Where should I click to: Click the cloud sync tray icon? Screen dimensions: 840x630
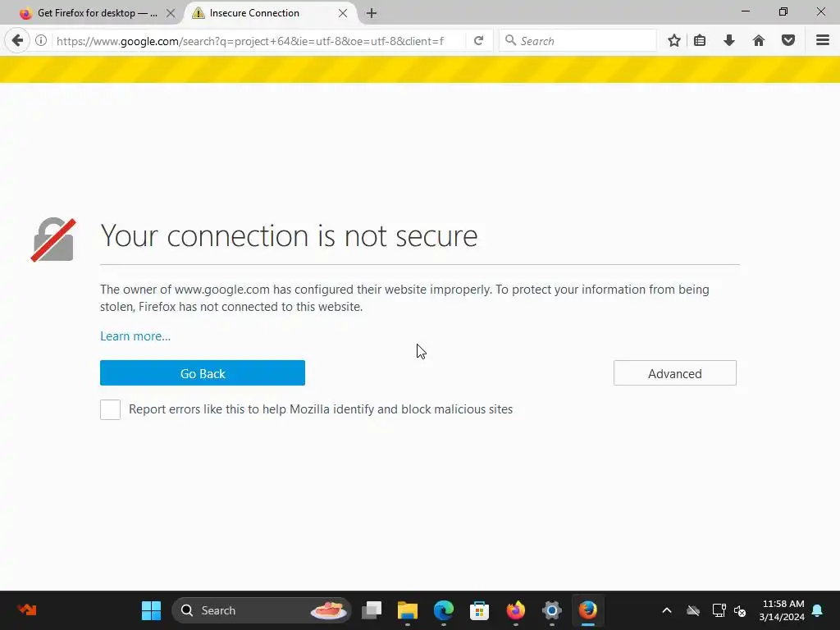click(x=693, y=610)
